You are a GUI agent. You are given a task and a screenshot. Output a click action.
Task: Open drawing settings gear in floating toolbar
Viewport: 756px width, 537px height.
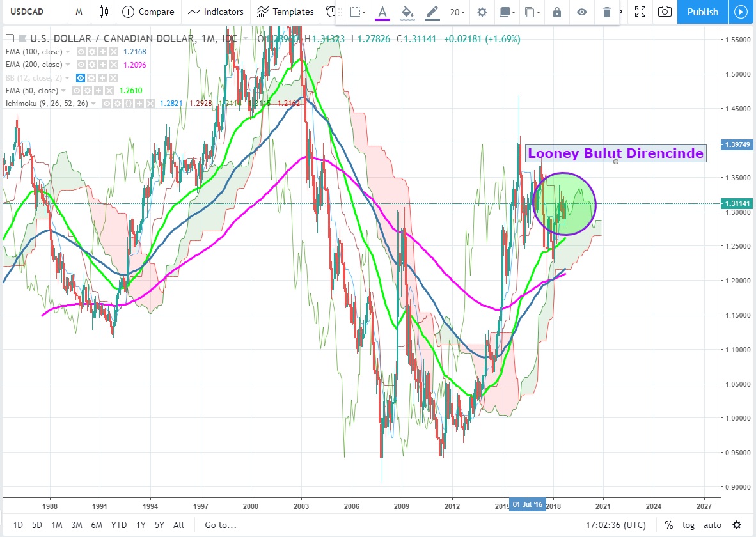point(482,12)
